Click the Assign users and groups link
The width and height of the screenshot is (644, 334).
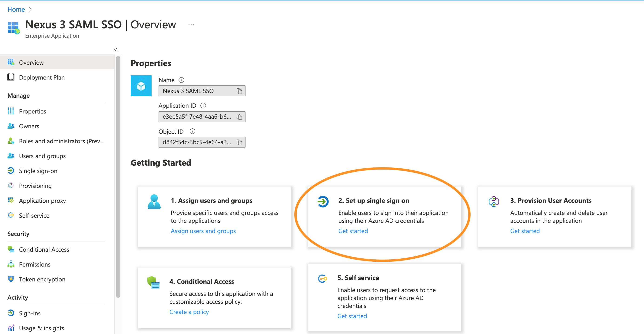click(203, 231)
